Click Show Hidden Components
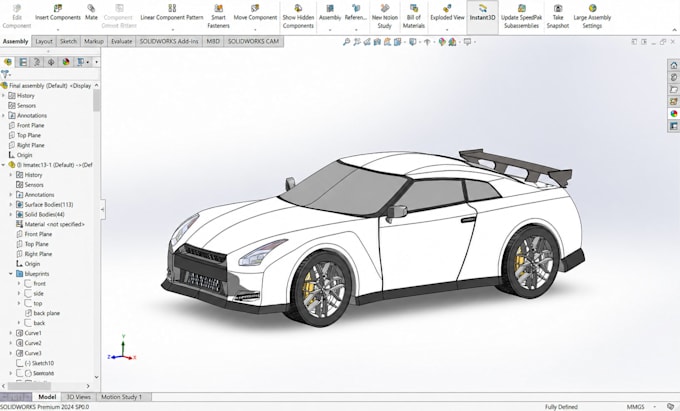The height and width of the screenshot is (411, 680). [x=298, y=16]
